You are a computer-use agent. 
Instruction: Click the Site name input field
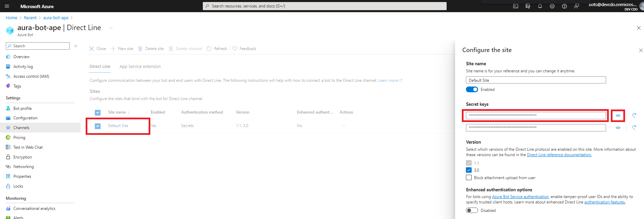[x=536, y=80]
